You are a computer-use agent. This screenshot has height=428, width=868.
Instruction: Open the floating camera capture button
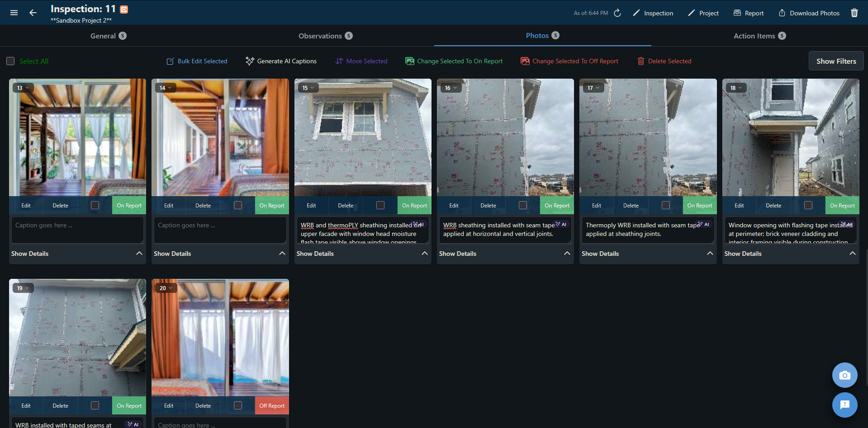tap(844, 375)
